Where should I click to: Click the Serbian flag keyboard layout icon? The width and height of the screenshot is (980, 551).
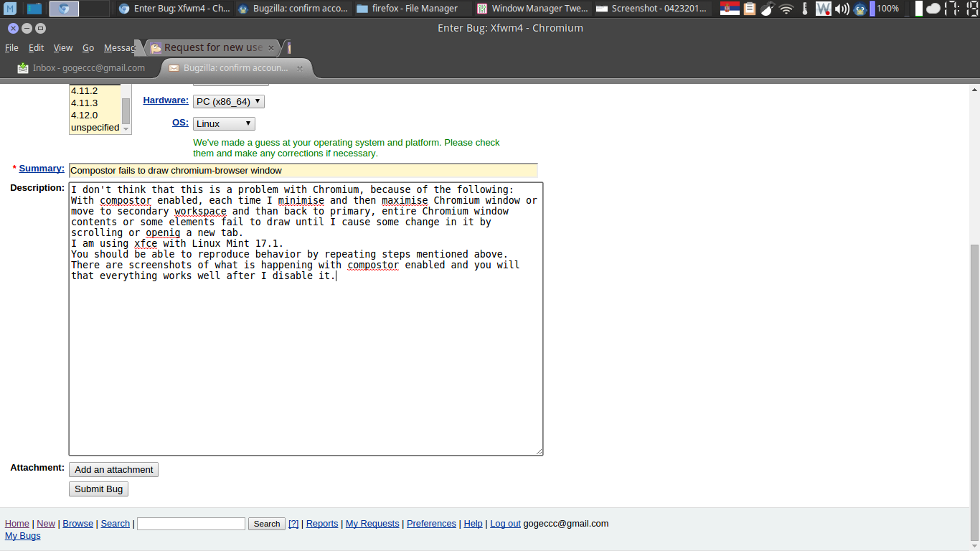[730, 9]
